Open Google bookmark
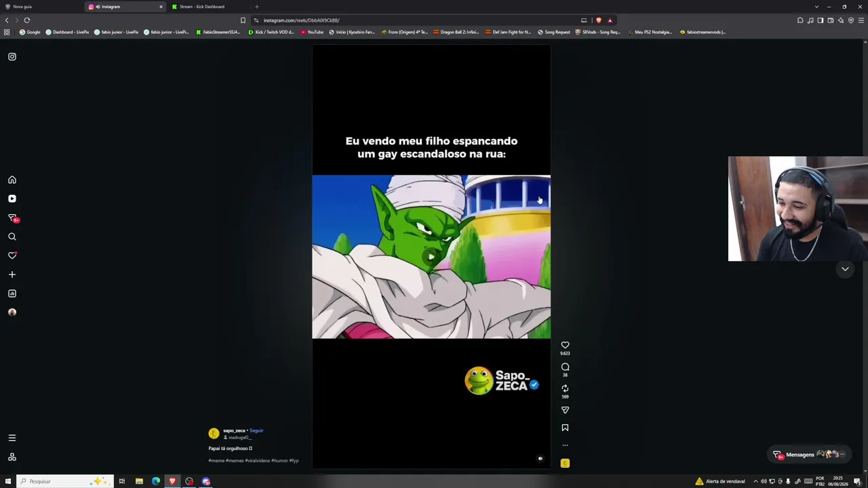The height and width of the screenshot is (488, 868). (30, 32)
